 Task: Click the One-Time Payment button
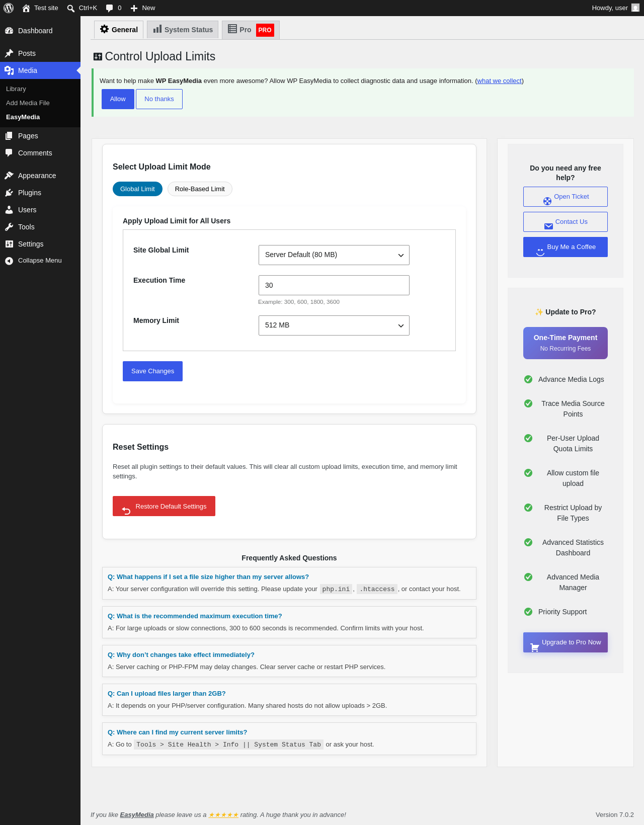tap(566, 343)
